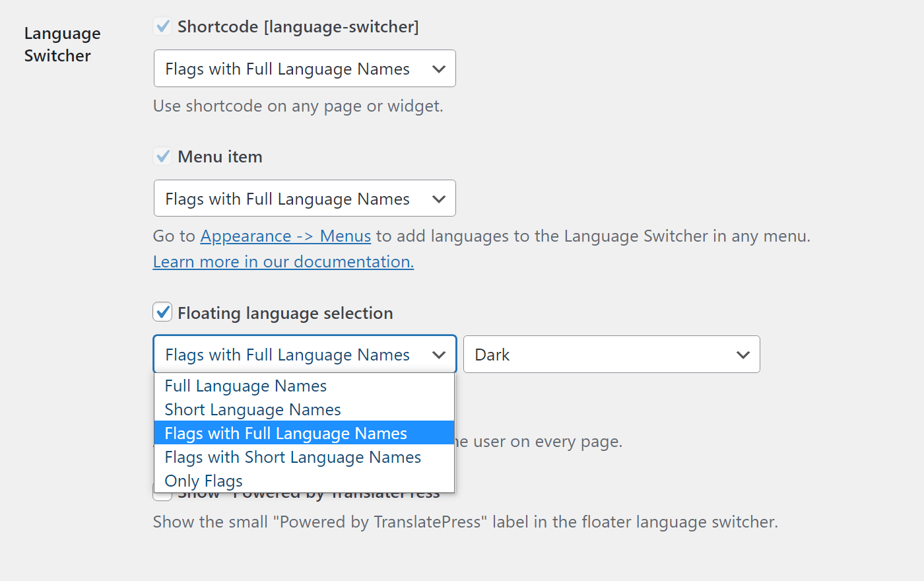Viewport: 924px width, 581px height.
Task: Click the "Language Switcher" section label
Action: [x=62, y=44]
